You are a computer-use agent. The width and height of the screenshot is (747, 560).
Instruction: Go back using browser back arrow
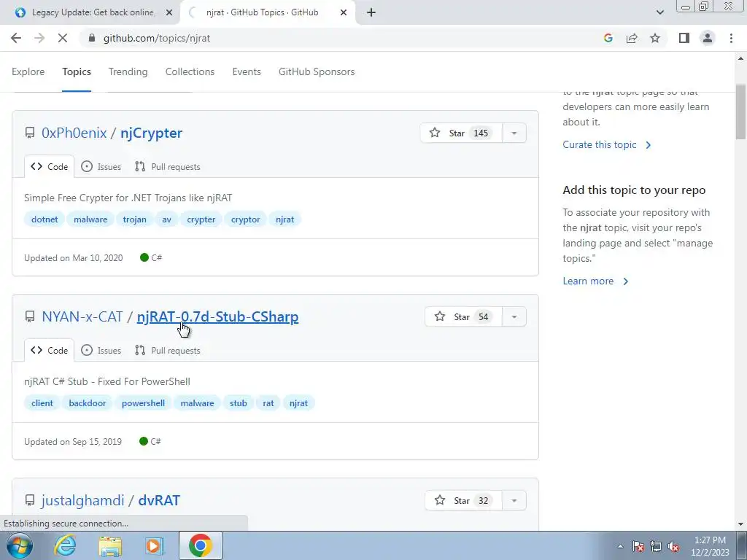(x=16, y=38)
